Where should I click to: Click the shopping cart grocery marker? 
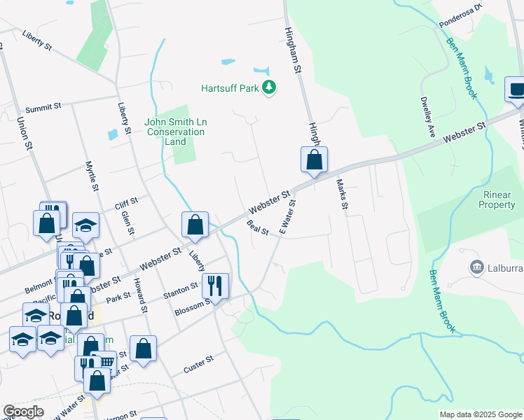coord(106,362)
